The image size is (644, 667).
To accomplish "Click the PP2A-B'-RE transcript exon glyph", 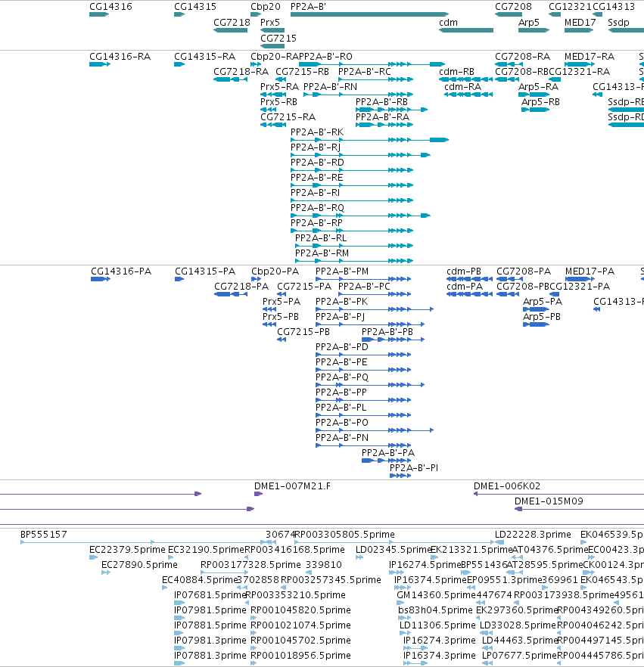I will [x=352, y=185].
